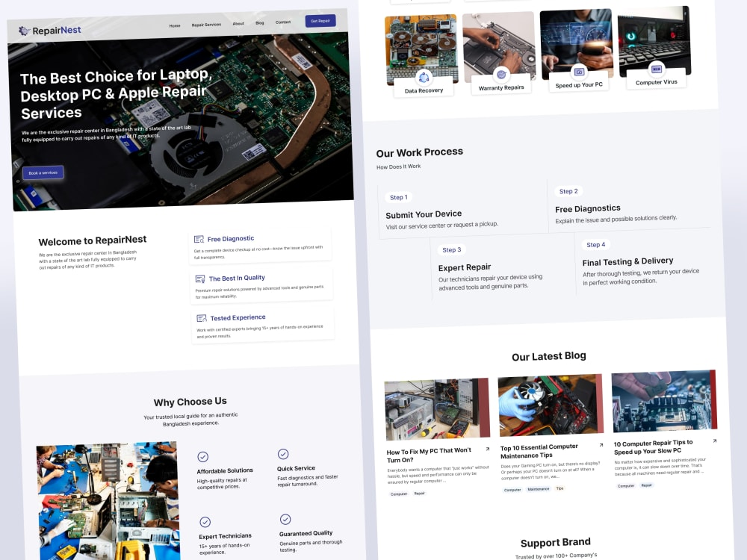Go to the About menu item
Screen dimensions: 747x560
pos(238,23)
